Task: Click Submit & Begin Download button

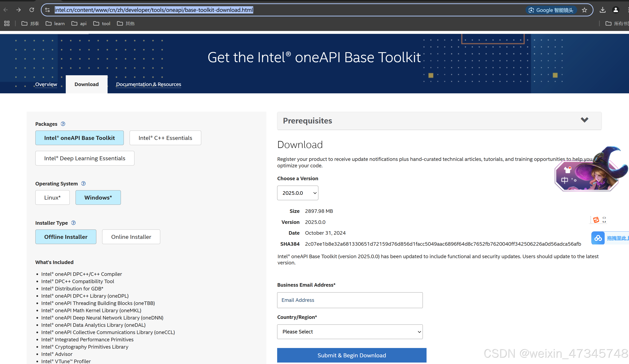Action: pos(351,355)
